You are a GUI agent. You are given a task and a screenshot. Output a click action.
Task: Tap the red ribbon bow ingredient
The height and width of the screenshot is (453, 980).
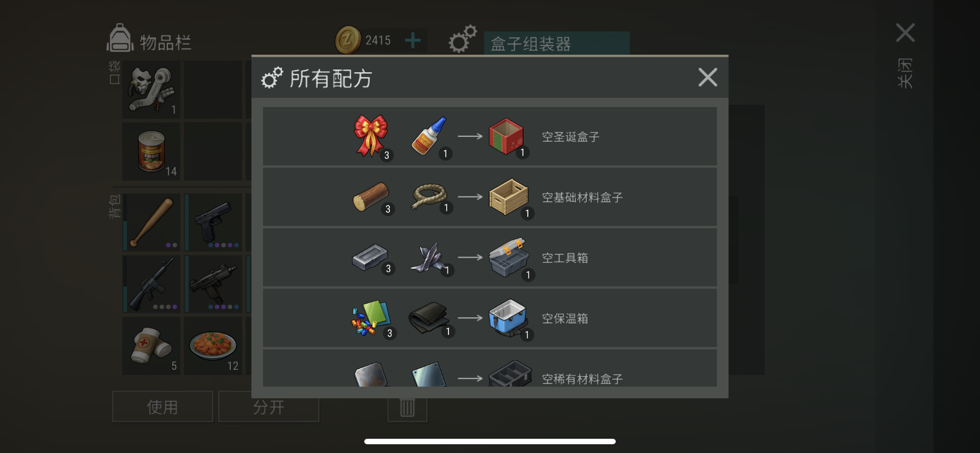(x=371, y=136)
